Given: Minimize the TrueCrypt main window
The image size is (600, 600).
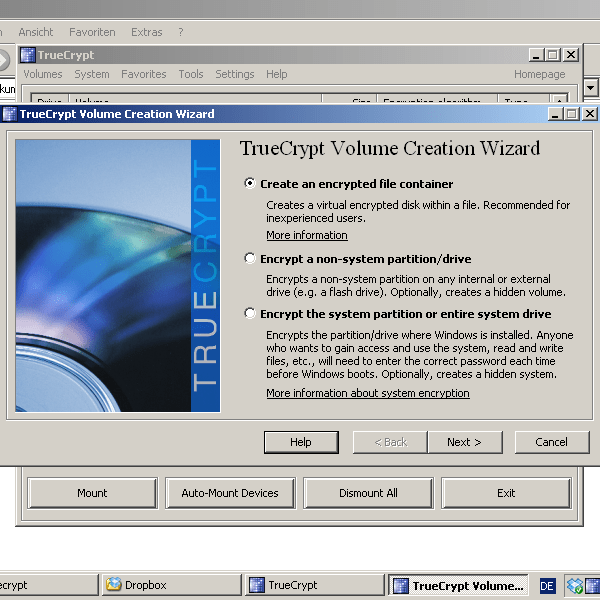Looking at the screenshot, I should point(536,55).
